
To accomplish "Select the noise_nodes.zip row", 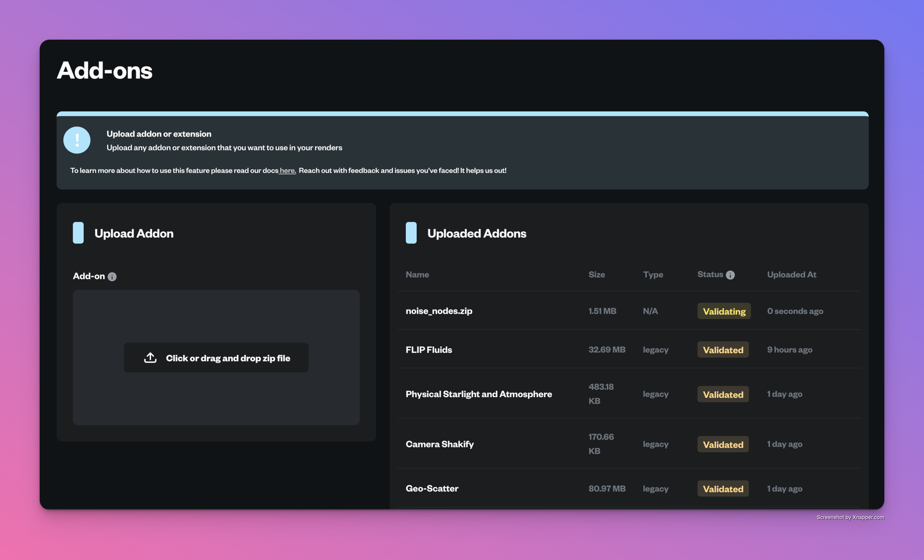I will (x=439, y=311).
